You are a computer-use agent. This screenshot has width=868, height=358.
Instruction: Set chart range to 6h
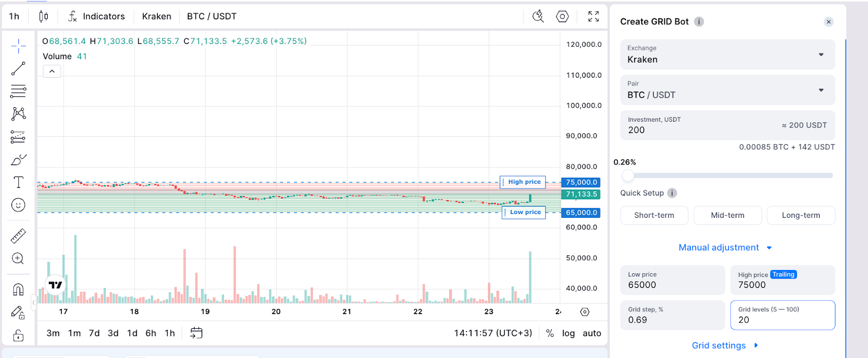151,333
